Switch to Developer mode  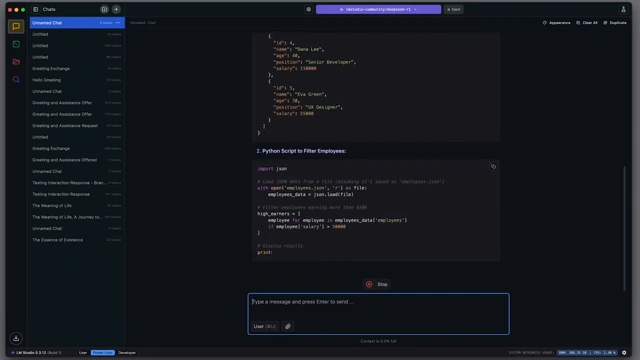127,353
